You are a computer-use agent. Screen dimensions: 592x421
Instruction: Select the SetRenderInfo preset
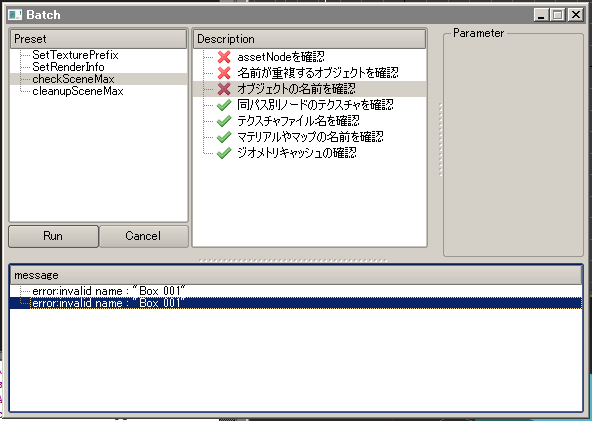pyautogui.click(x=68, y=67)
